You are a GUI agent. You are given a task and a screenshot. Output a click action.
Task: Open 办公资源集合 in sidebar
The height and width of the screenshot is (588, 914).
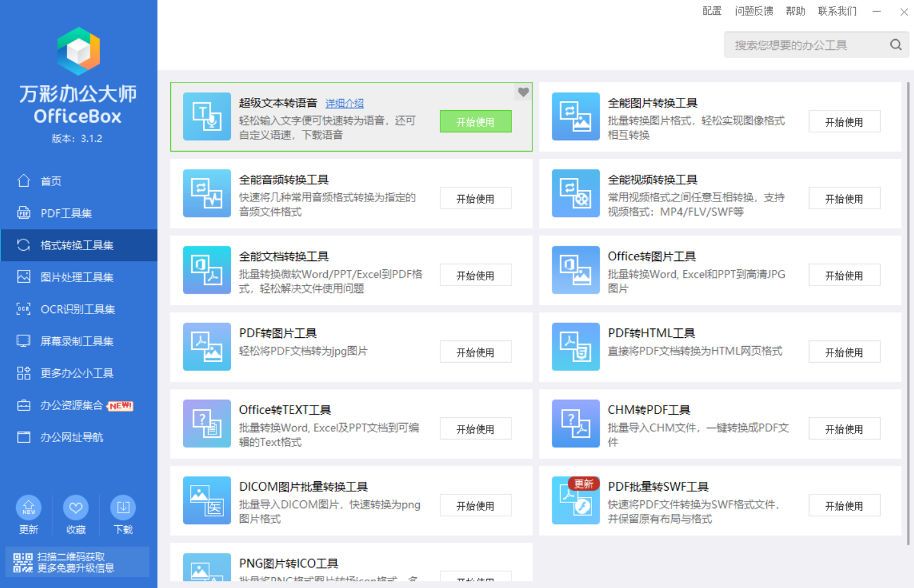79,405
